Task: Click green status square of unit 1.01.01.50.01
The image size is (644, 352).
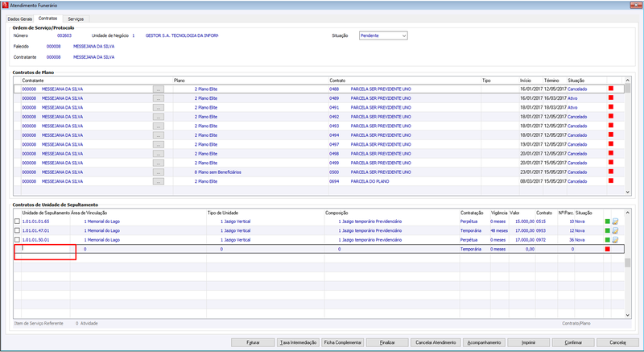Action: 608,240
